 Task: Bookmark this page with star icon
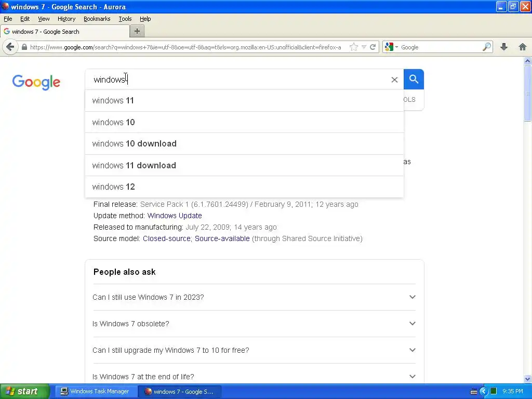[x=353, y=47]
